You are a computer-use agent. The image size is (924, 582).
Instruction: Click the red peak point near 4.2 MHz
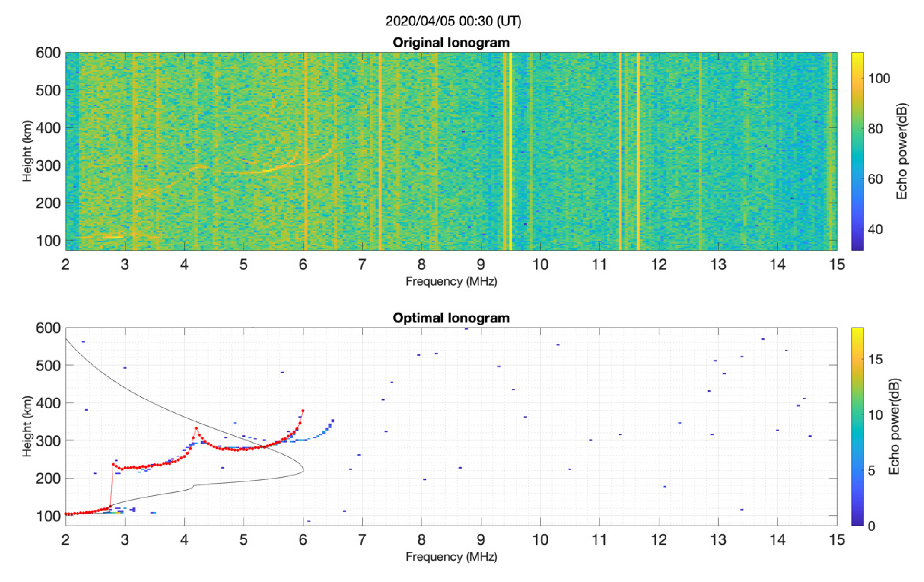point(196,428)
